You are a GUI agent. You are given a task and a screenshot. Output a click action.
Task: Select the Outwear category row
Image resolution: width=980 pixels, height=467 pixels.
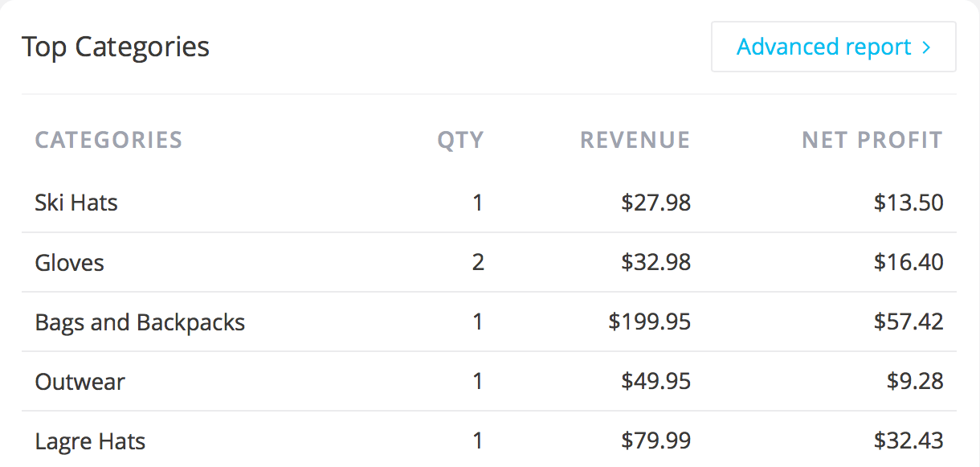(x=489, y=381)
